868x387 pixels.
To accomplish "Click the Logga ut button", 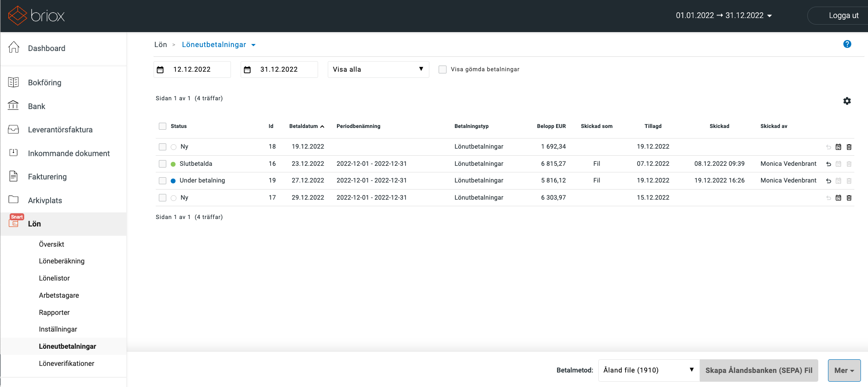I will point(843,15).
